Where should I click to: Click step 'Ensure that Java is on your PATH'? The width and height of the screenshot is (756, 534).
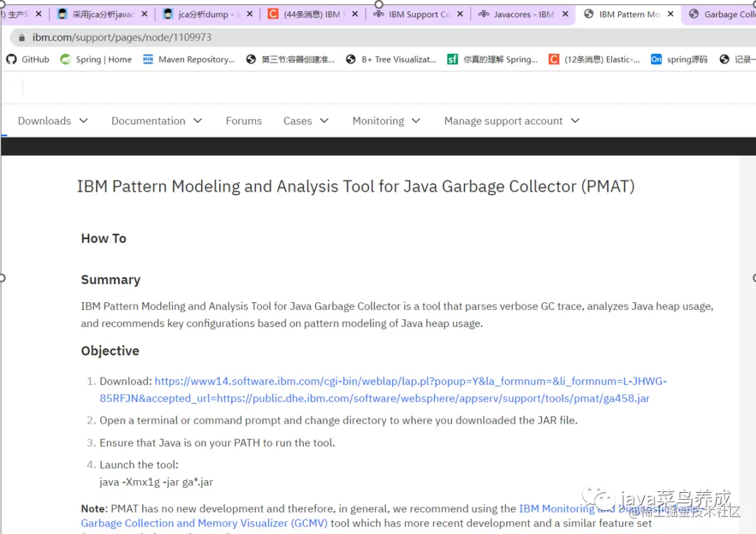point(217,443)
